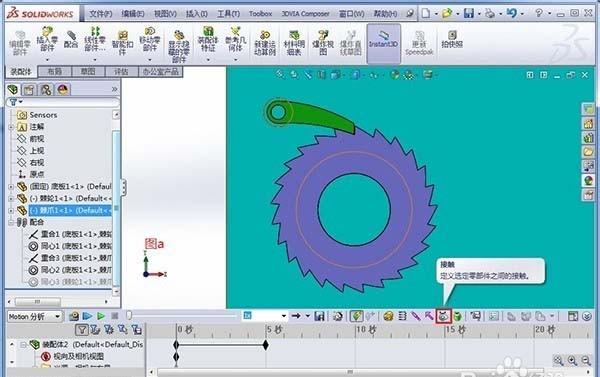Viewport: 600px width, 377px height.
Task: Open the 文件(F) menu
Action: (101, 14)
